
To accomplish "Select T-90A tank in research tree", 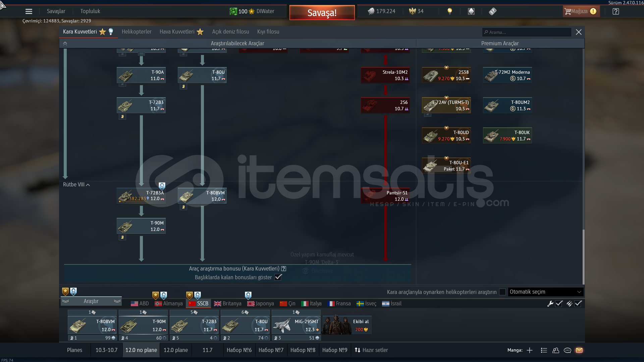I will (141, 75).
